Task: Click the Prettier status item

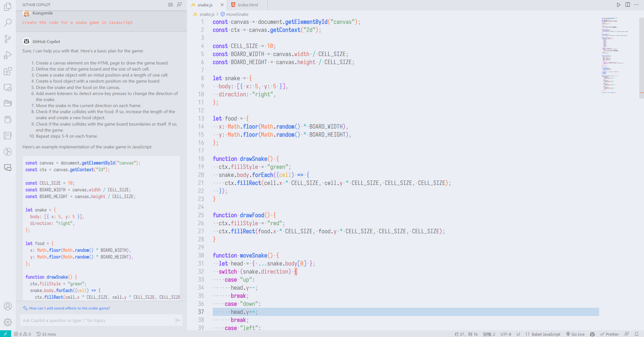Action: [609, 334]
